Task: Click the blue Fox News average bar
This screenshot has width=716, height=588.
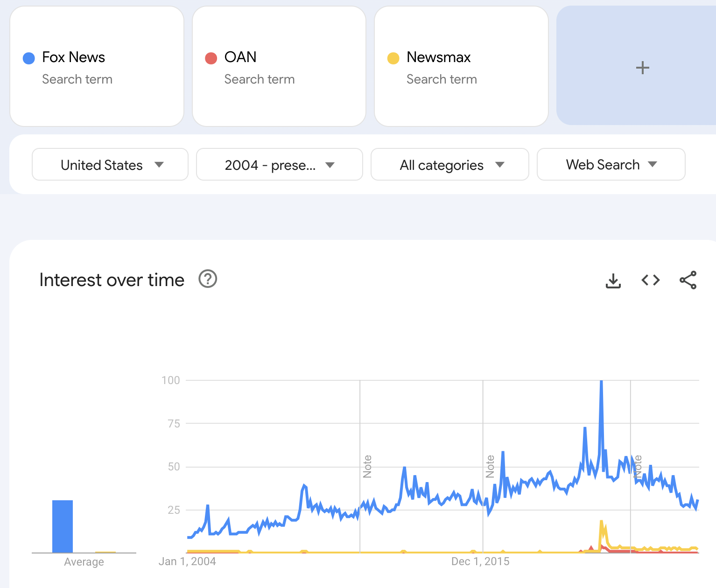Action: click(x=63, y=526)
